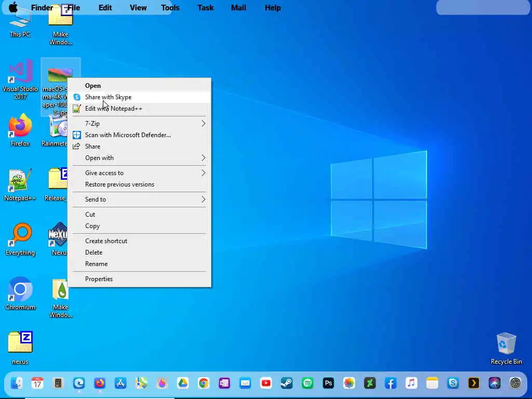Select the lowercase nexus zip folder
The width and height of the screenshot is (532, 399).
tap(20, 348)
